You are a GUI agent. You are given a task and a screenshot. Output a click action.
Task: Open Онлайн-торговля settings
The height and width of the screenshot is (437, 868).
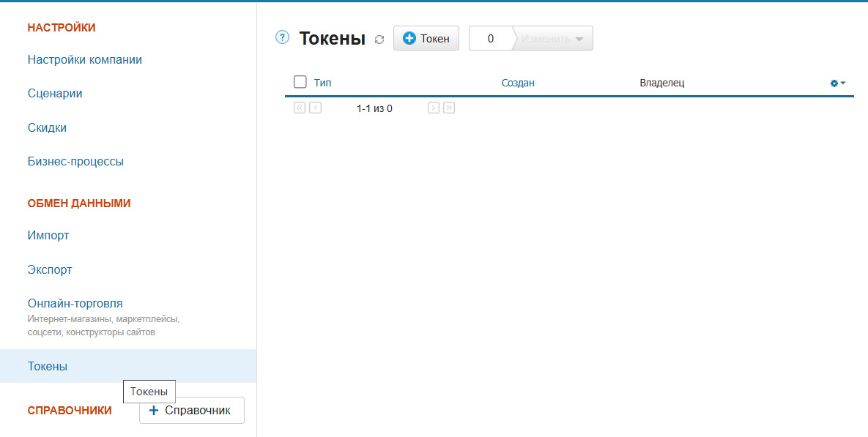point(75,303)
